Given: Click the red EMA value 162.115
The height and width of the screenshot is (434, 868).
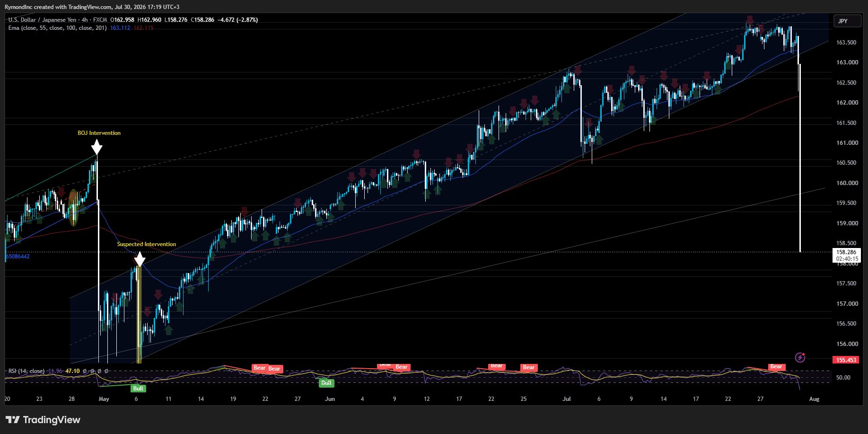Looking at the screenshot, I should [x=143, y=28].
